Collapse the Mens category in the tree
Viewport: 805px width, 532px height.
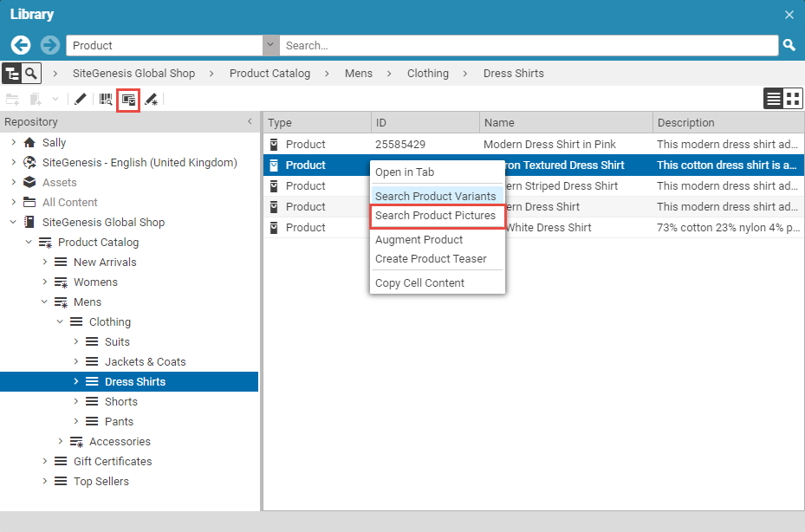(44, 302)
